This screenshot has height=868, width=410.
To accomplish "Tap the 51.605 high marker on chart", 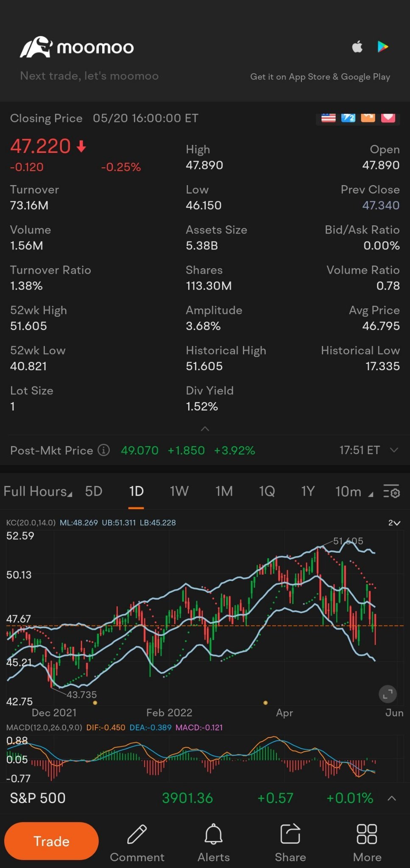I will point(348,541).
